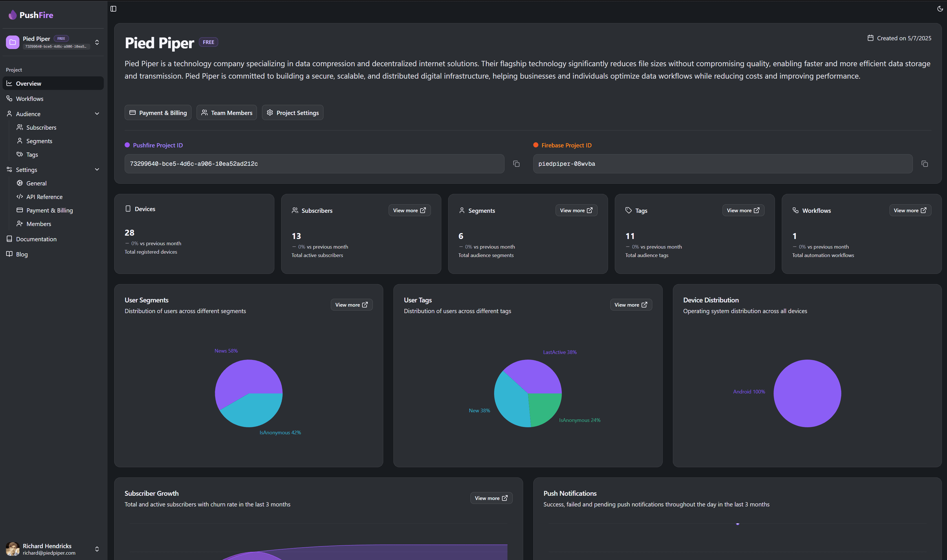Click the PushFire flame logo
The height and width of the screenshot is (560, 947).
pos(13,15)
